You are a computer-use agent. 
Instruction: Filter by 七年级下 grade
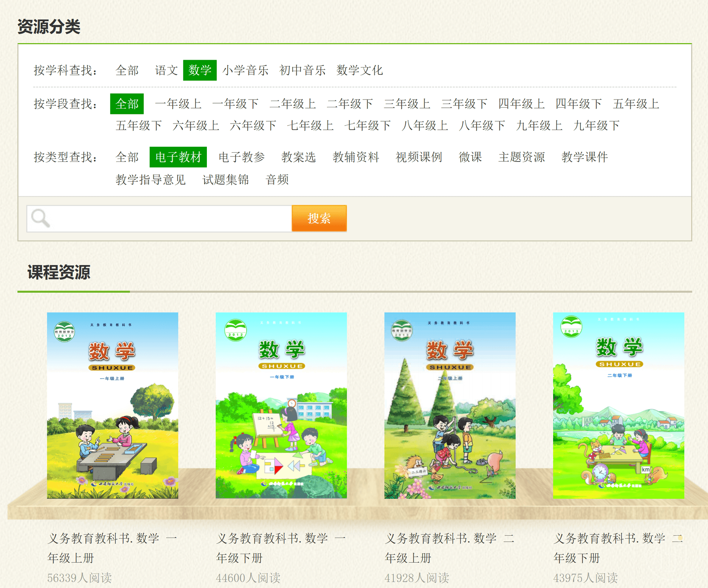[367, 125]
